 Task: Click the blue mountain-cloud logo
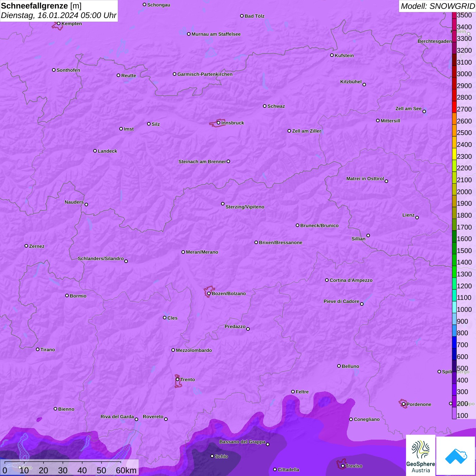[456, 456]
